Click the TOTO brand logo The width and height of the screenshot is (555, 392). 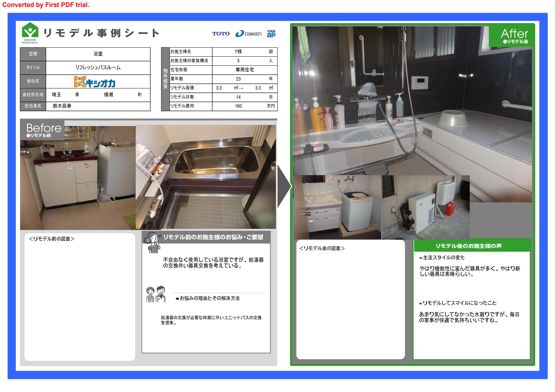point(221,34)
